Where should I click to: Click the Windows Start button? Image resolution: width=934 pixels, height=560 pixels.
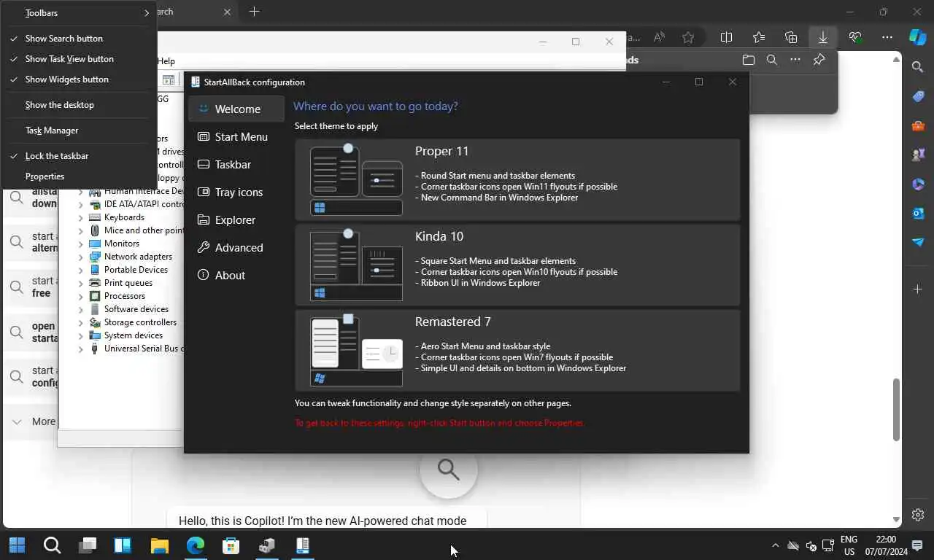[17, 545]
